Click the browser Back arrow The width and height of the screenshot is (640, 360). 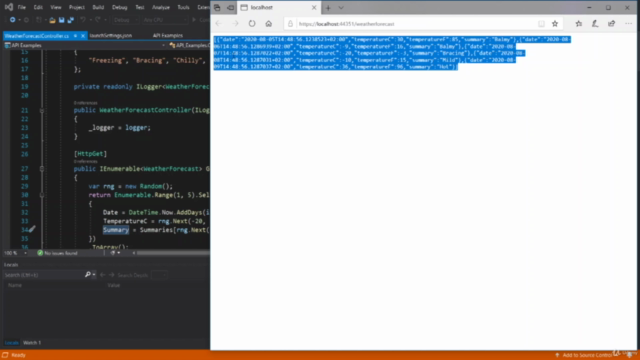pyautogui.click(x=219, y=24)
